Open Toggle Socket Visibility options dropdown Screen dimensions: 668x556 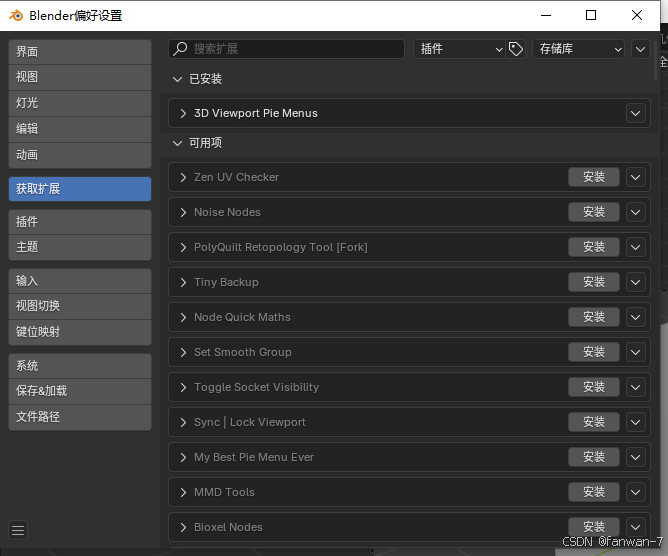[636, 387]
